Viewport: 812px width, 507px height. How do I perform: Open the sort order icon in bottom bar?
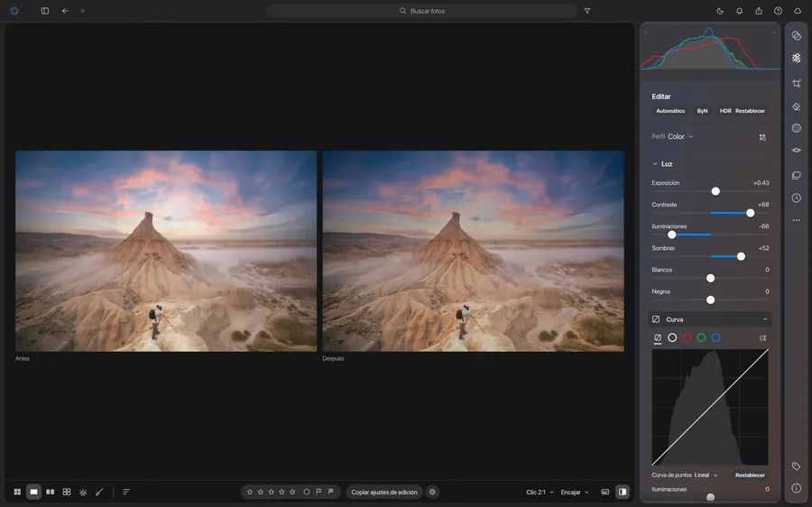[x=126, y=492]
